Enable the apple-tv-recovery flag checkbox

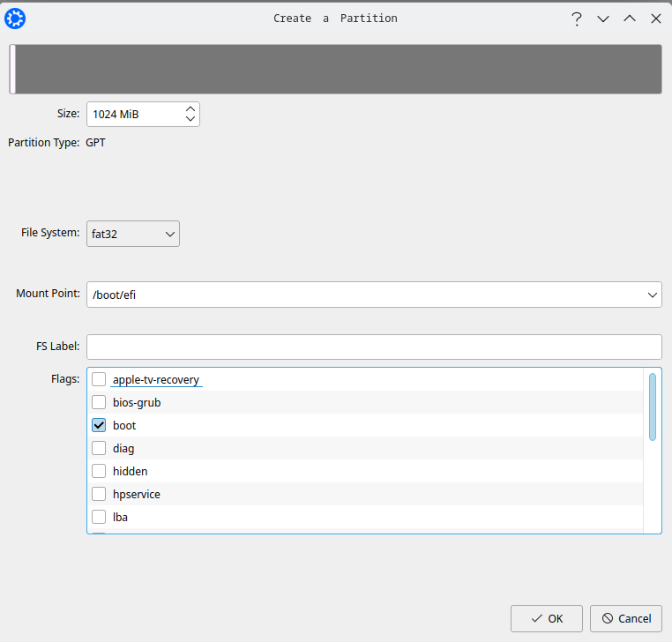[99, 379]
